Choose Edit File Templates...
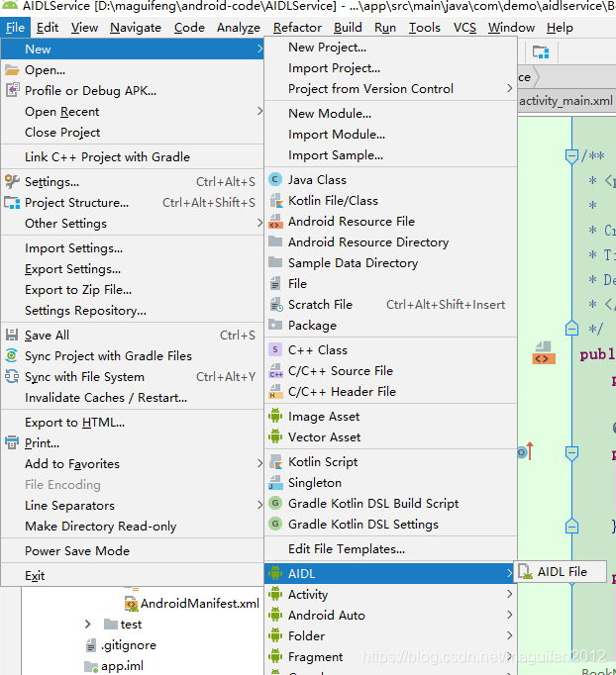 click(x=390, y=549)
